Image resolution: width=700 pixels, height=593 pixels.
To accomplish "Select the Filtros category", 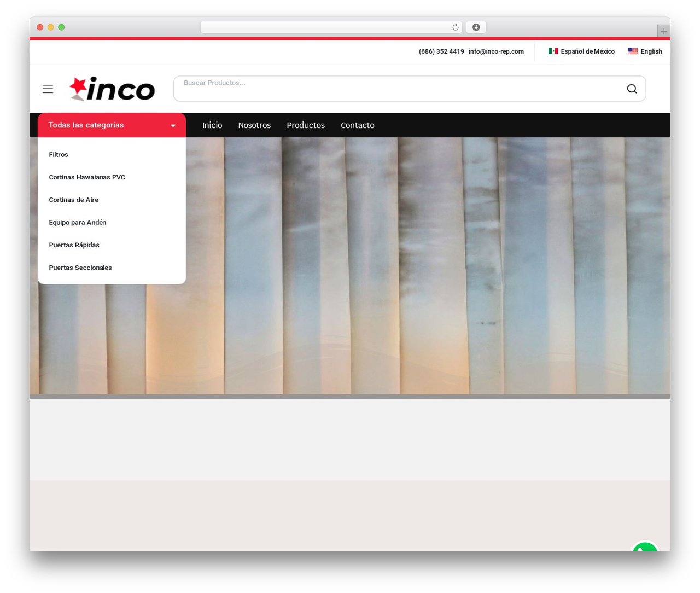I will [59, 155].
